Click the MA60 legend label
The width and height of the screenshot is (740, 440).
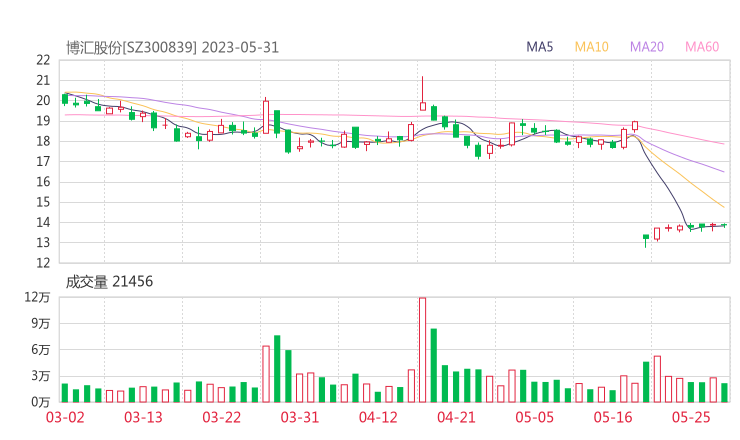tap(702, 47)
